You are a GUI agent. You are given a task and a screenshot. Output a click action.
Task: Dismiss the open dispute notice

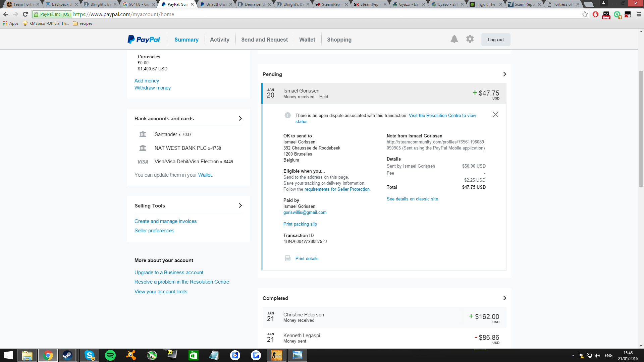pyautogui.click(x=495, y=115)
